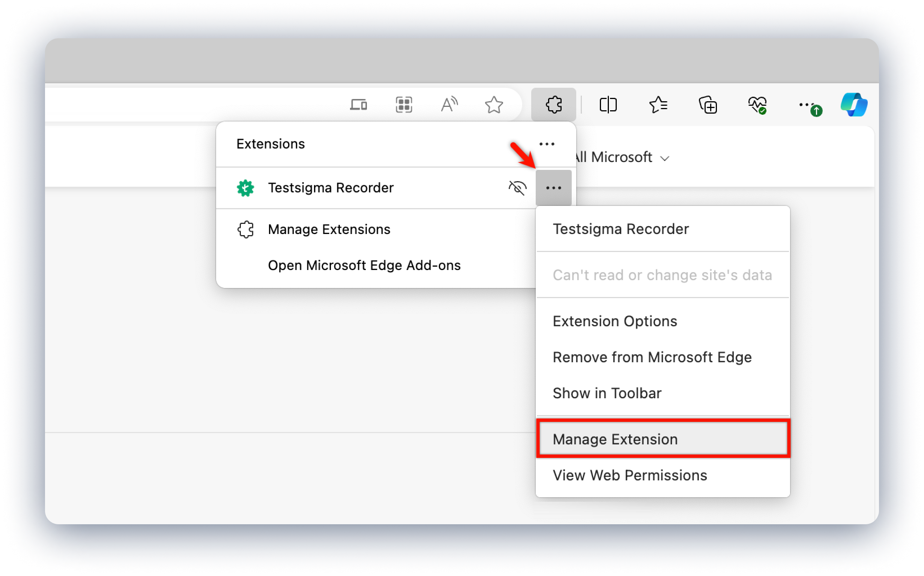Viewport: 924px width, 576px height.
Task: Click the Testsigma Recorder green extension icon
Action: pos(245,187)
